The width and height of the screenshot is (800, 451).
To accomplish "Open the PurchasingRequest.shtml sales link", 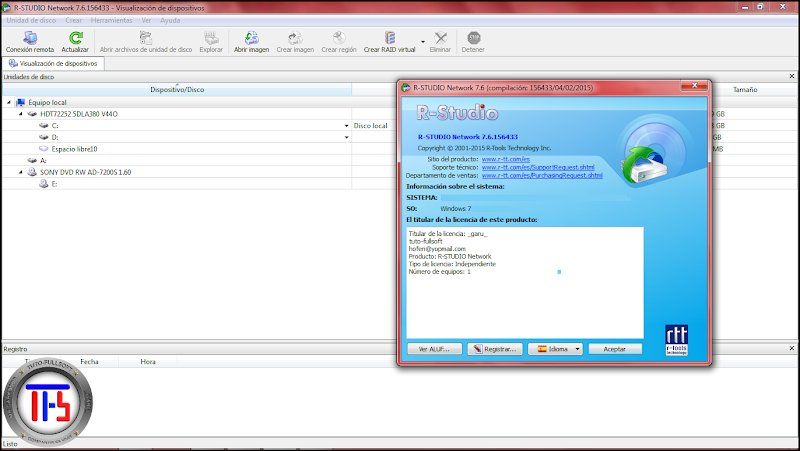I will point(542,176).
